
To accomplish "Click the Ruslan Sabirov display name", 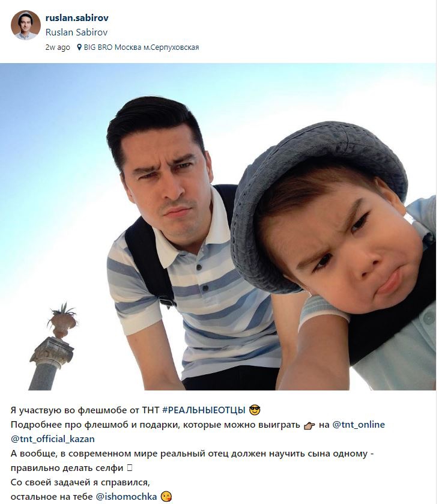I will 76,32.
